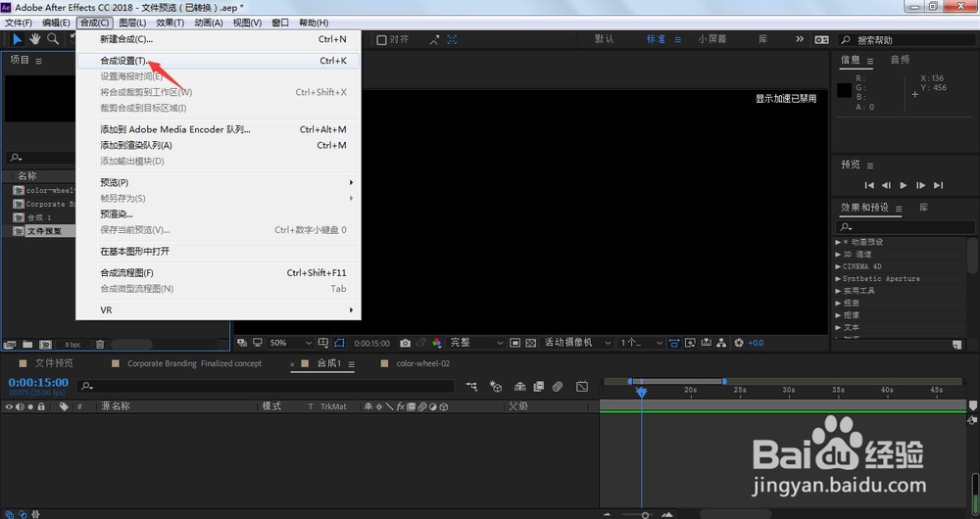Click the snapping options icon next to 对齐
980x519 pixels.
(434, 39)
